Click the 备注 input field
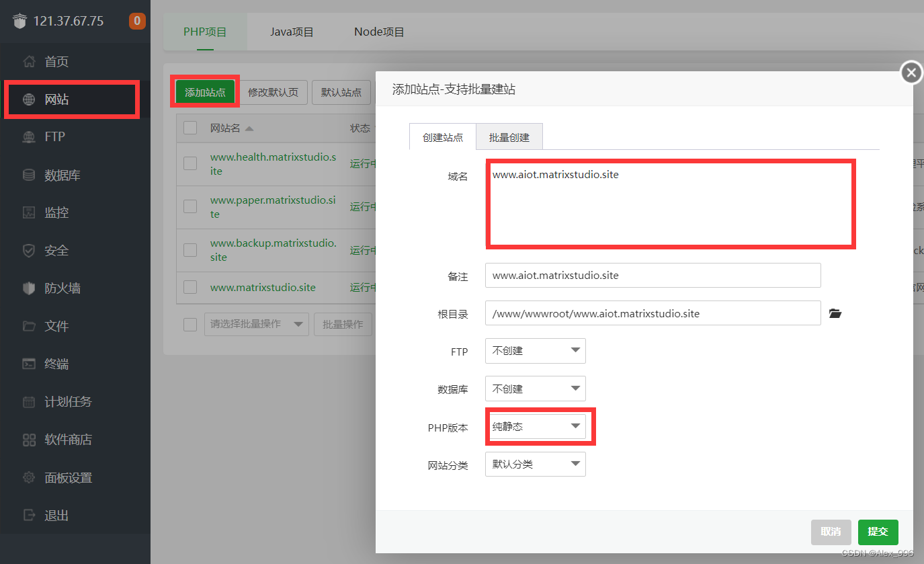Viewport: 924px width, 564px height. pos(653,276)
